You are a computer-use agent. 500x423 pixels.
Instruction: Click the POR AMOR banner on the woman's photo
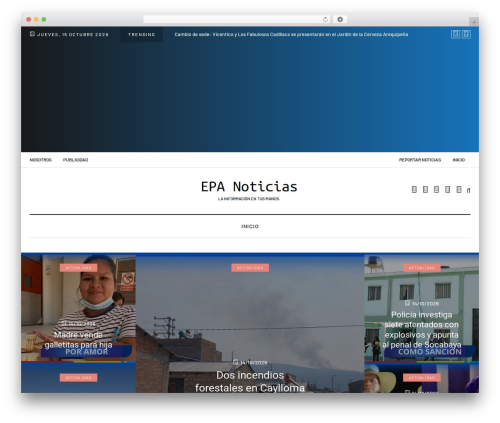[87, 352]
